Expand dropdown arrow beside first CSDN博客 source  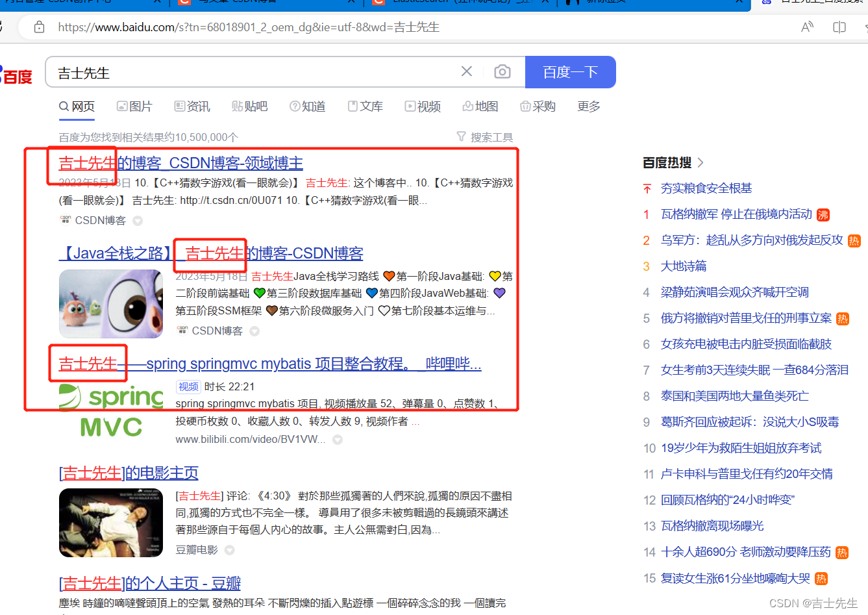[138, 221]
